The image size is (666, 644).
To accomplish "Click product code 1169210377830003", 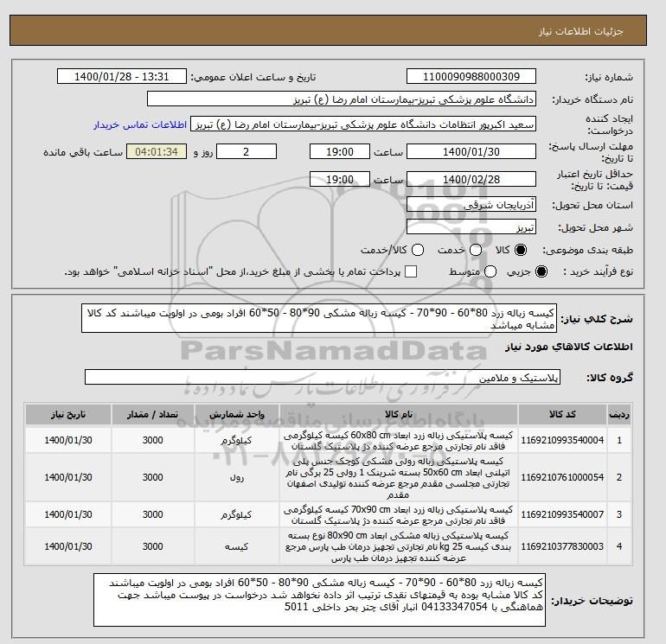I will point(562,546).
